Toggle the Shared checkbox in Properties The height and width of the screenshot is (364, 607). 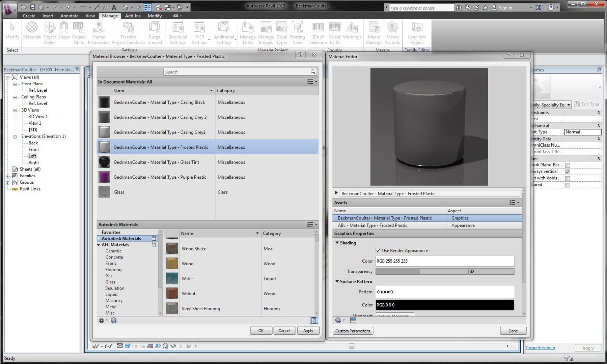point(568,185)
